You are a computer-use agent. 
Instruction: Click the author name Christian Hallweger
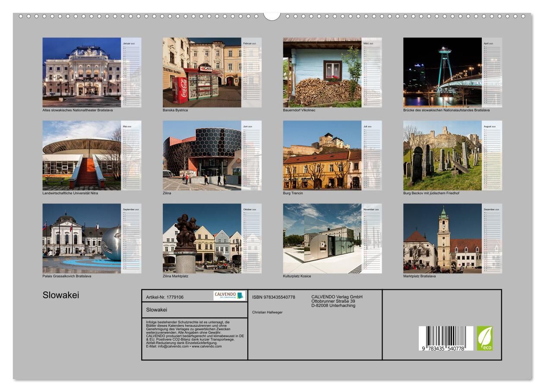pos(267,312)
